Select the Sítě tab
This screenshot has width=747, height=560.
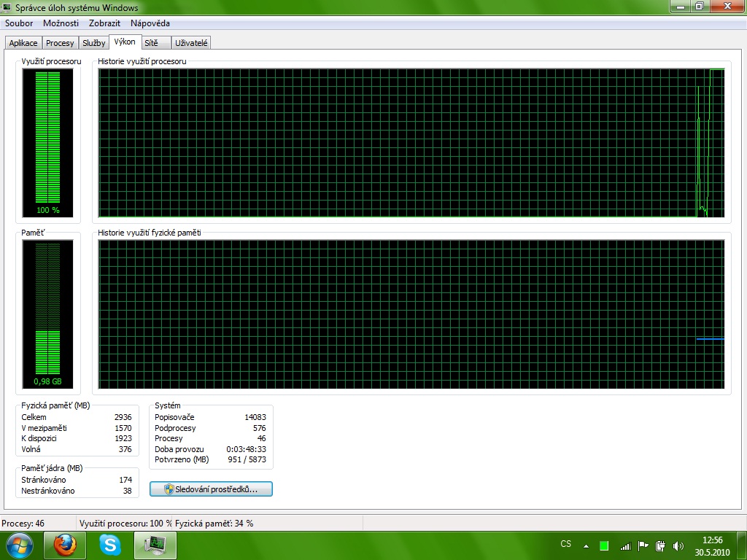tap(151, 43)
